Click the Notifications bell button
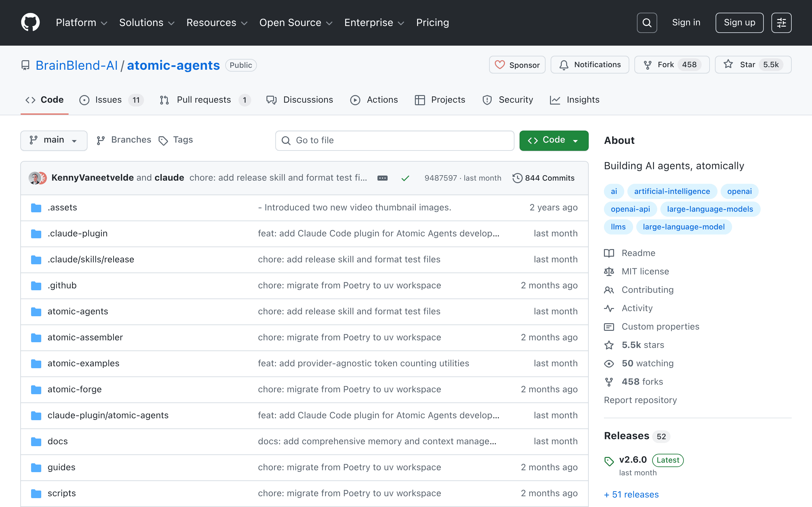This screenshot has height=507, width=812. pyautogui.click(x=590, y=65)
